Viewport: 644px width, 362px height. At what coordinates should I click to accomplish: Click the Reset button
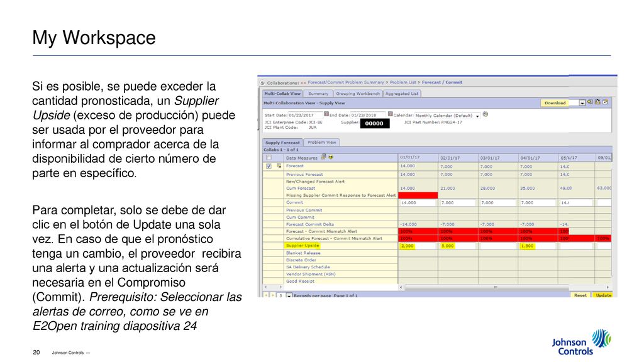point(580,295)
